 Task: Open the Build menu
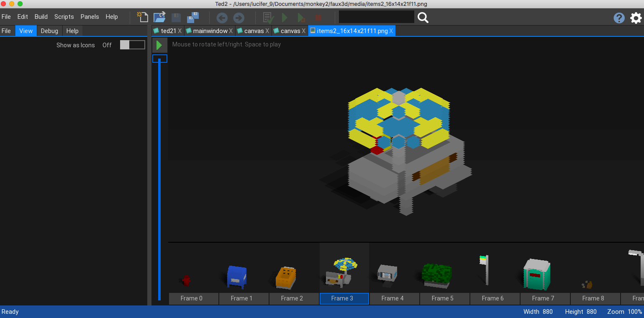point(41,17)
